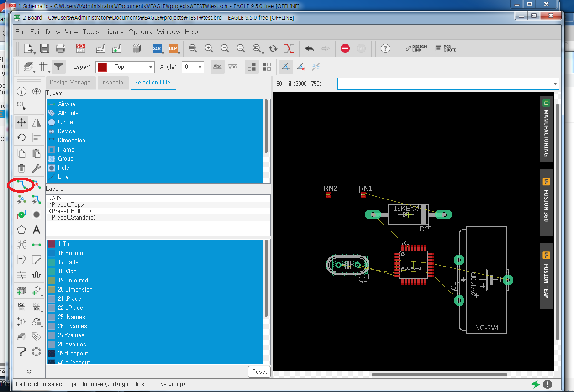Toggle the selection filter funnel button
The height and width of the screenshot is (392, 574).
pos(58,67)
